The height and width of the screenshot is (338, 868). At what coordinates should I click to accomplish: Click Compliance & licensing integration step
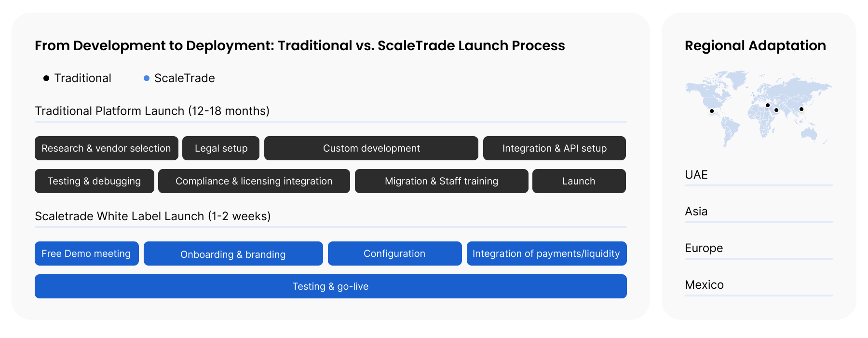pos(254,181)
